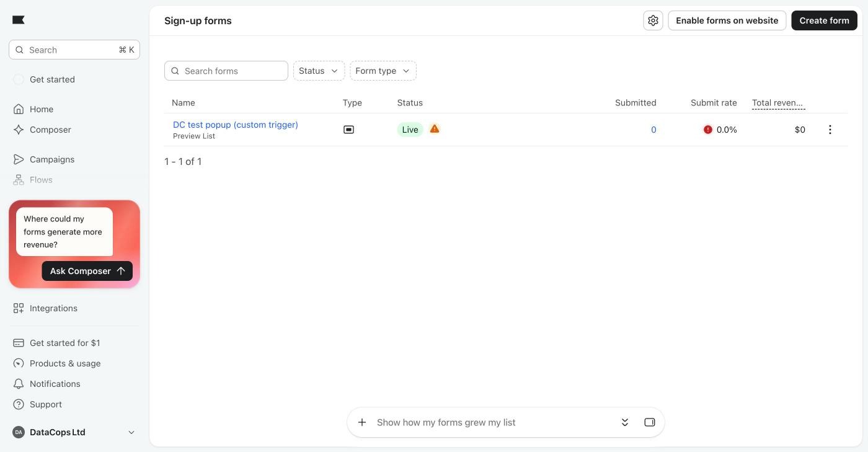Viewport: 868px width, 452px height.
Task: Click the plus icon in Composer prompt bar
Action: (362, 422)
